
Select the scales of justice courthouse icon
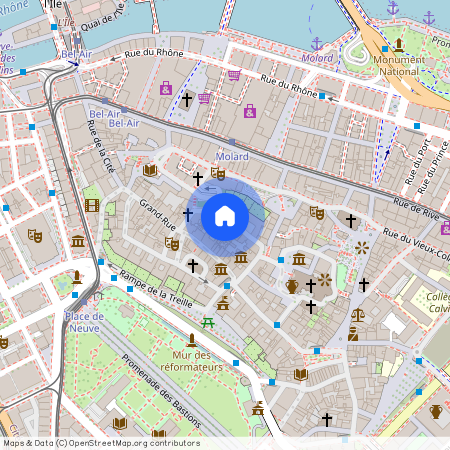[x=358, y=315]
